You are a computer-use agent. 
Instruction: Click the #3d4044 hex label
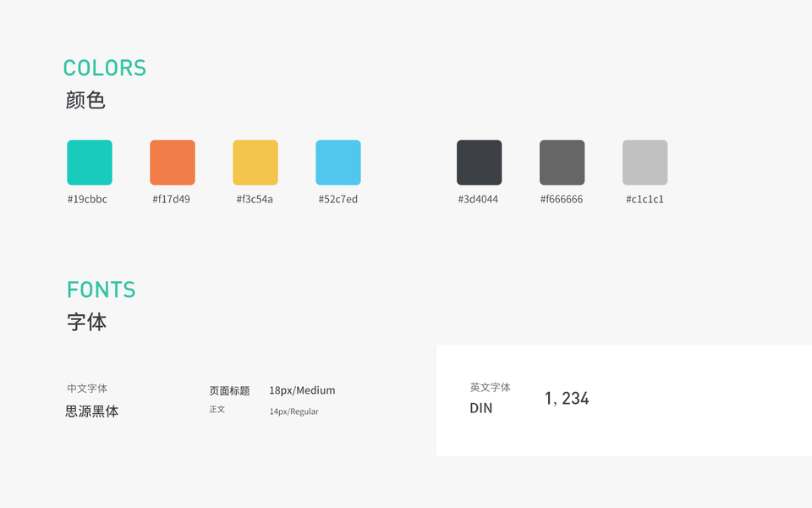(478, 199)
